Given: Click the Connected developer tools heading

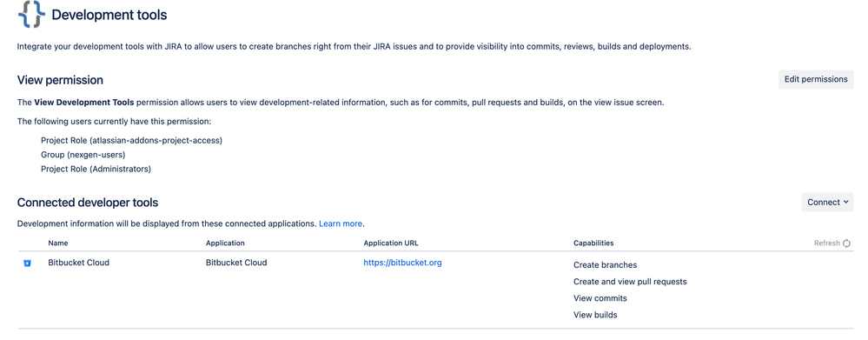Looking at the screenshot, I should 88,203.
